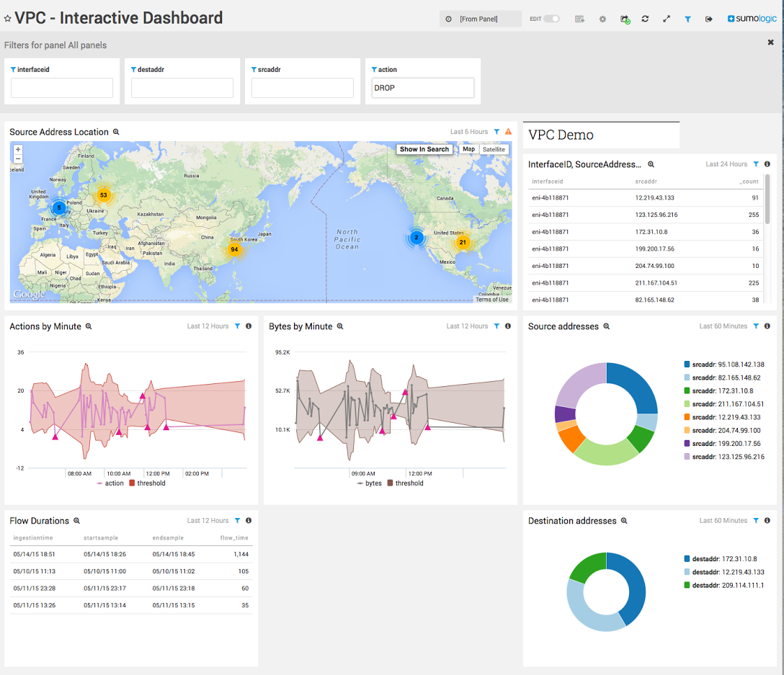The width and height of the screenshot is (784, 675).
Task: Click the blue cluster marker labeled 5
Action: coord(59,207)
